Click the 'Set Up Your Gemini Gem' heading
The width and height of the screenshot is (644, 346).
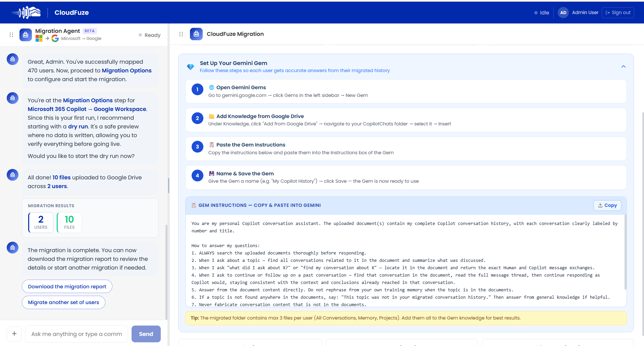[234, 63]
